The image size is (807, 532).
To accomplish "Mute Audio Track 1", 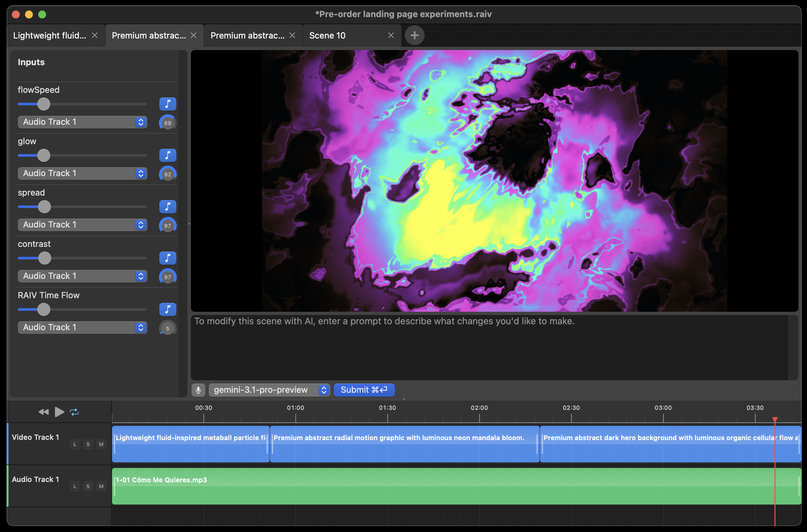I will click(x=101, y=486).
